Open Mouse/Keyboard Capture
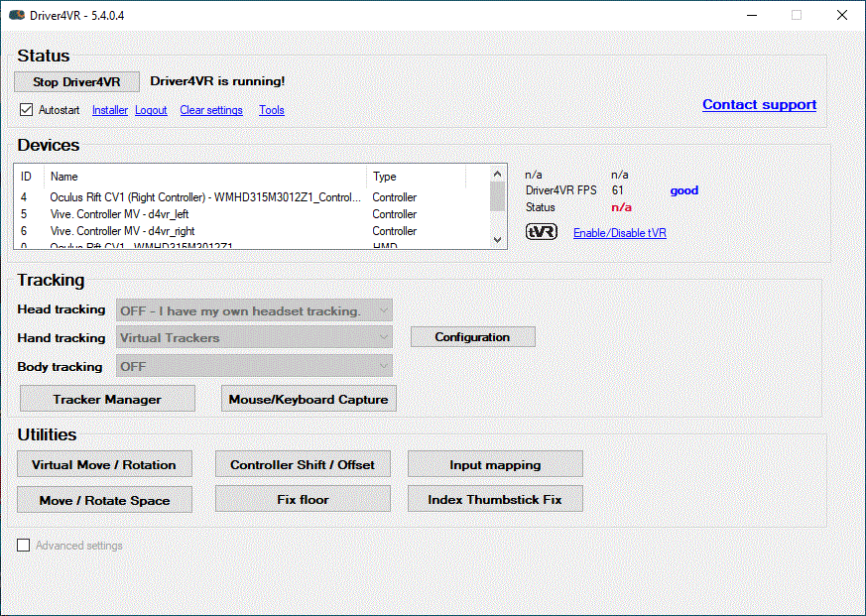 pos(309,399)
